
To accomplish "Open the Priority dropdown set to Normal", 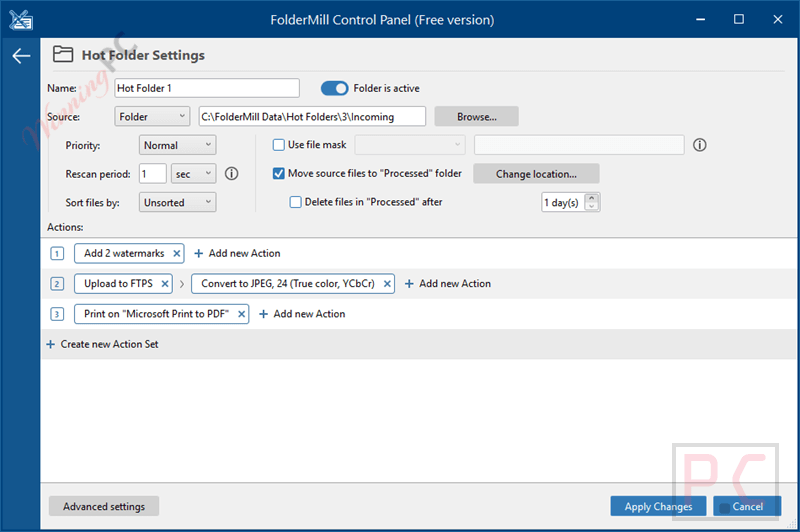I will [x=178, y=145].
